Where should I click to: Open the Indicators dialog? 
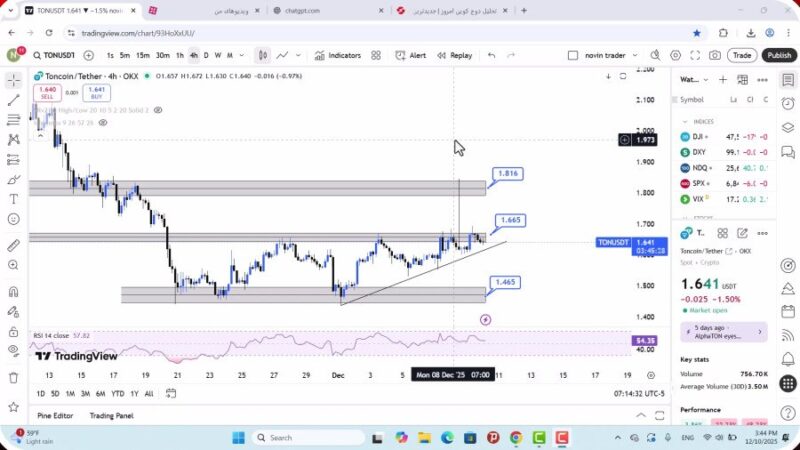pyautogui.click(x=338, y=56)
